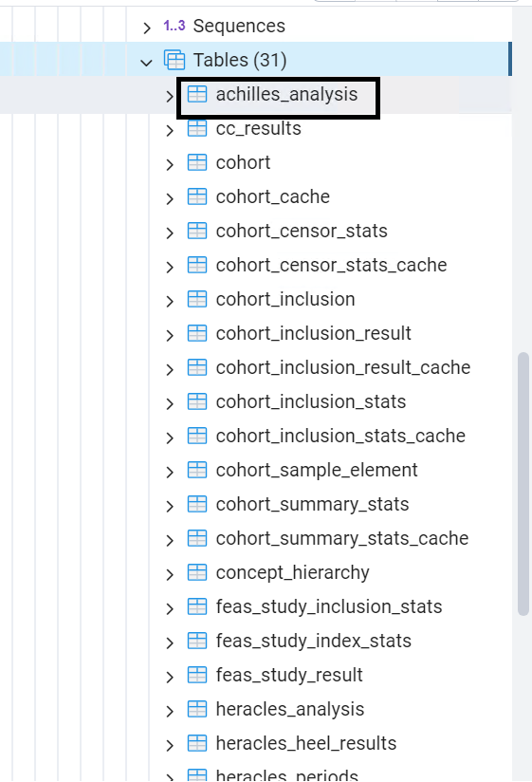Screen dimensions: 532x782
Task: Select the cohort_inclusion_result_cache table
Action: coord(342,367)
